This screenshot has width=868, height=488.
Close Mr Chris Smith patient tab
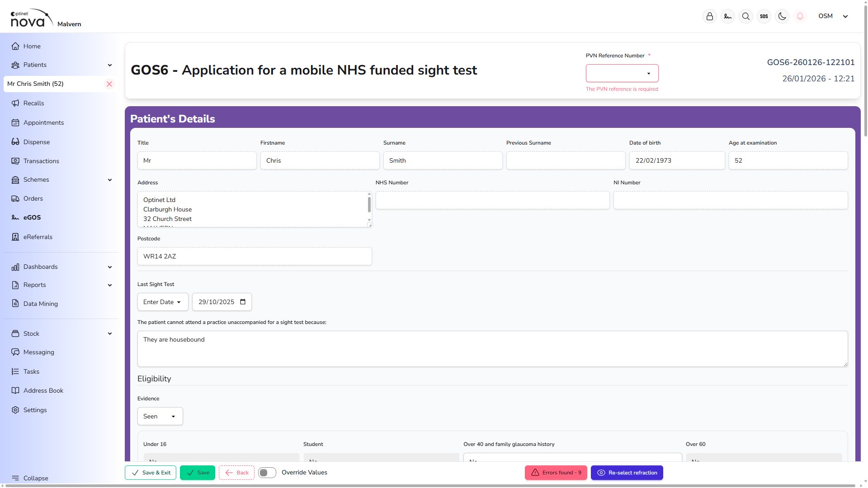click(x=109, y=84)
